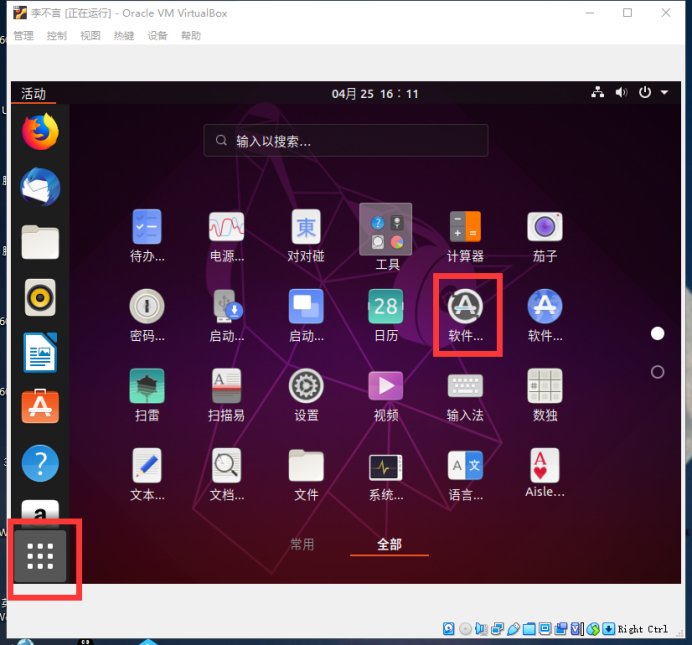Launch LibreOffice Writer from the dock
This screenshot has height=645, width=692.
pos(40,352)
